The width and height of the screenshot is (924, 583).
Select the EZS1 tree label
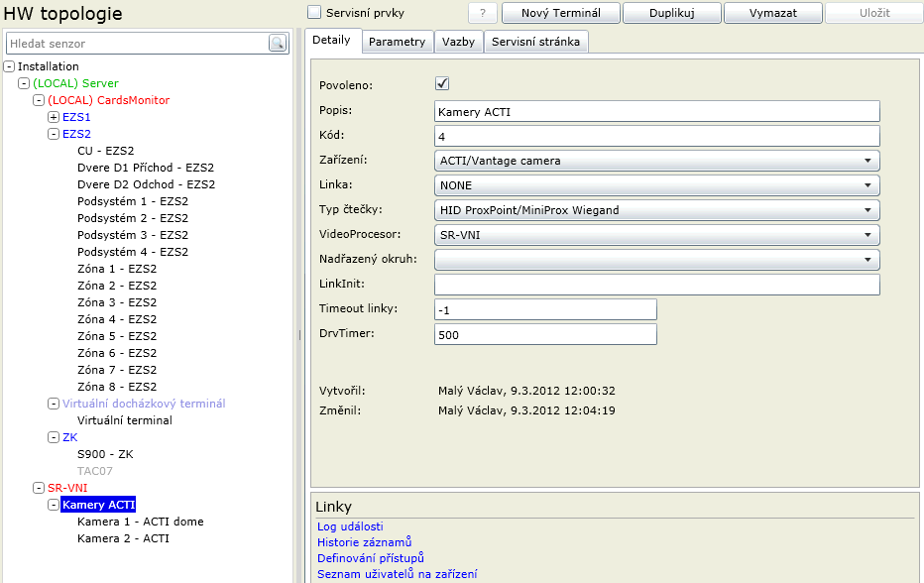pyautogui.click(x=76, y=117)
